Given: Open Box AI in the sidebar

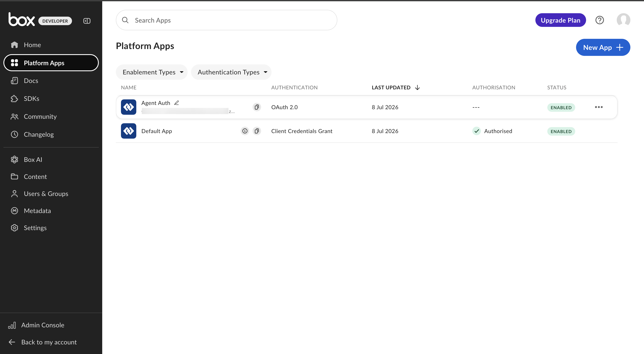Looking at the screenshot, I should [x=51, y=160].
